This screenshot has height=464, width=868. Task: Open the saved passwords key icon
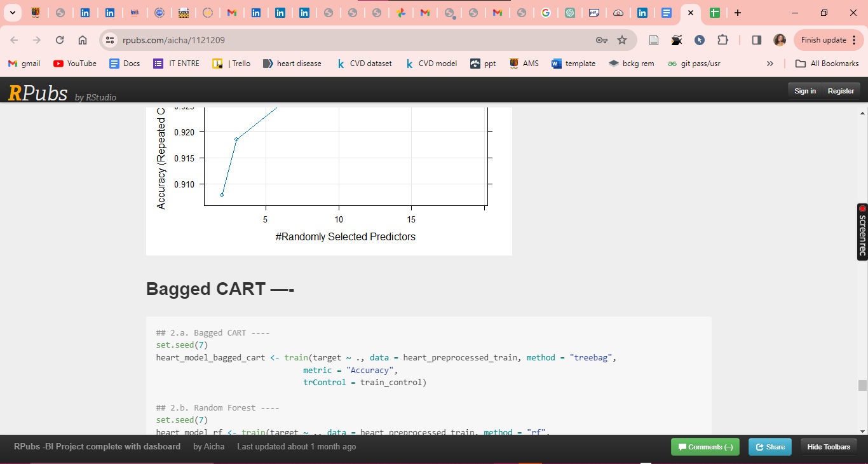[x=601, y=40]
